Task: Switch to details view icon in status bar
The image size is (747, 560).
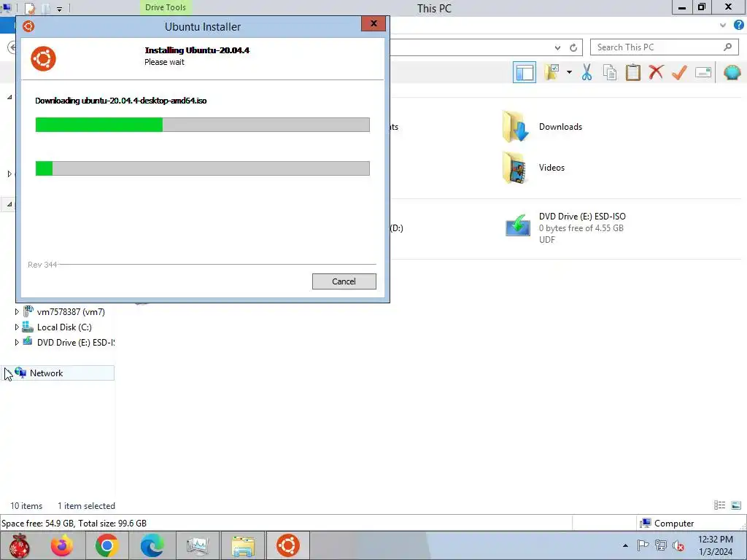Action: 719,505
